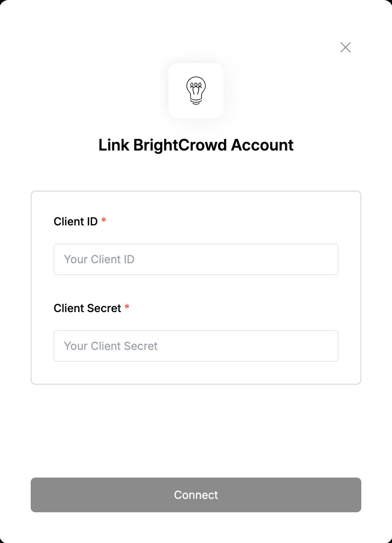This screenshot has width=392, height=543.
Task: Click the word "BrightCrowd" in the title
Action: click(180, 145)
